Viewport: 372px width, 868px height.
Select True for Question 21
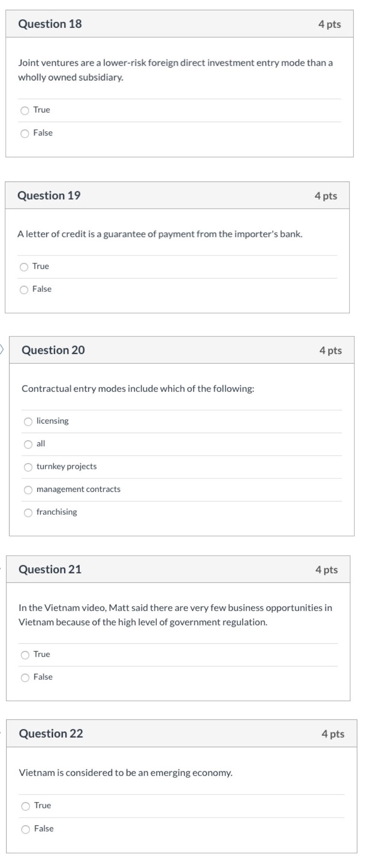click(x=25, y=654)
